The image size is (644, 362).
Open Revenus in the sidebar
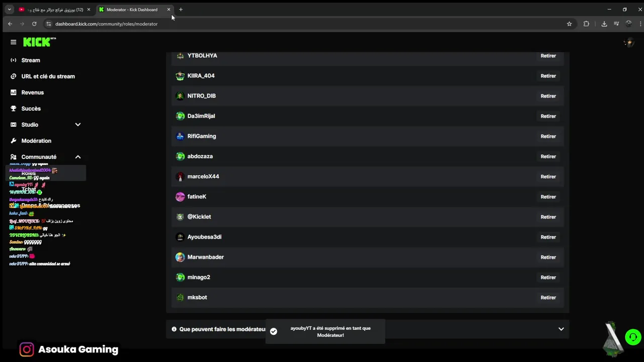[x=33, y=93]
